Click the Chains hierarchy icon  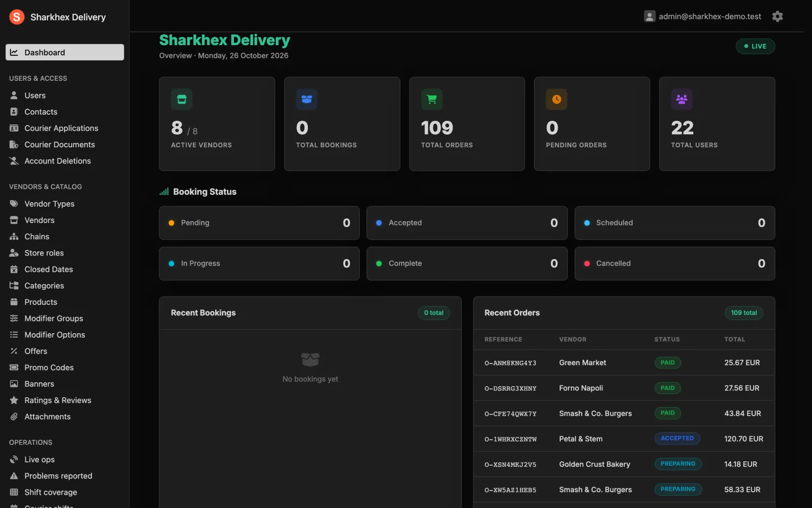coord(14,237)
